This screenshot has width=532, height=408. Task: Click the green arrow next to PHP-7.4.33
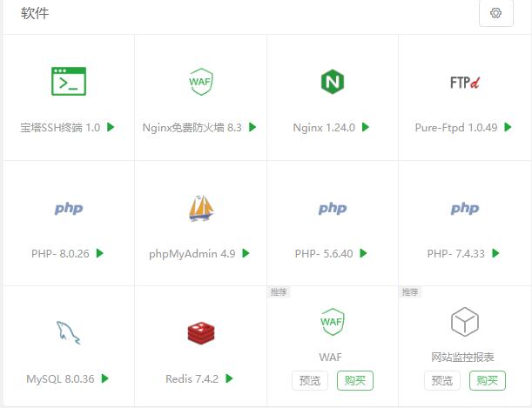point(495,253)
